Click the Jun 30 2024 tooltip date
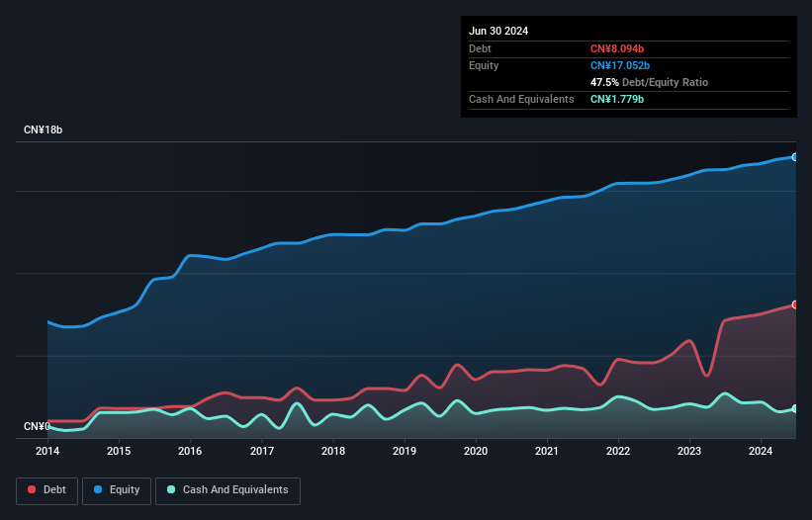 click(498, 31)
